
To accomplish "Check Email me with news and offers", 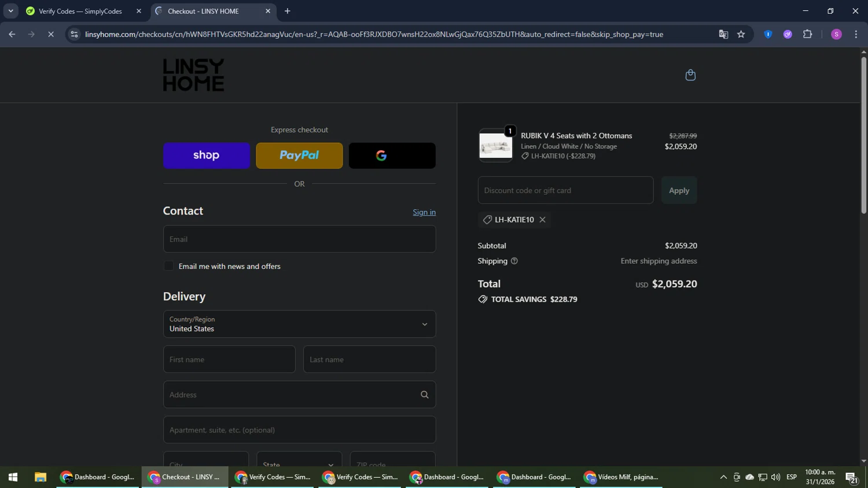I will pyautogui.click(x=168, y=266).
